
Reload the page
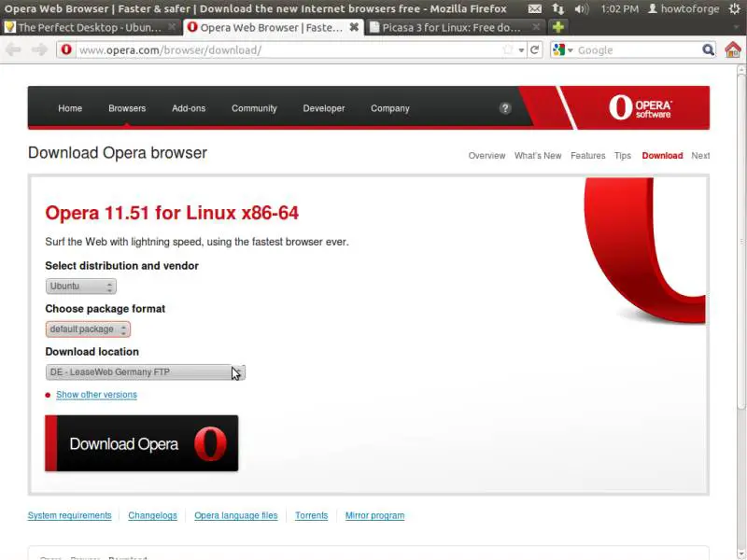coord(534,49)
